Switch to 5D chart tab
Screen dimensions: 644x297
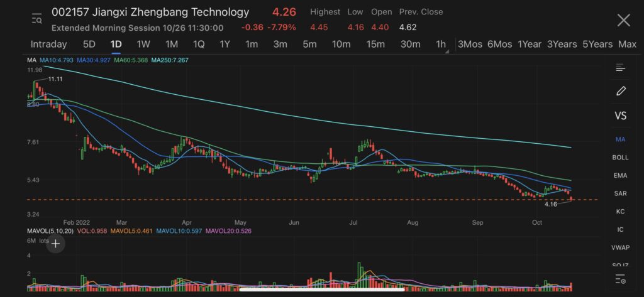click(89, 45)
